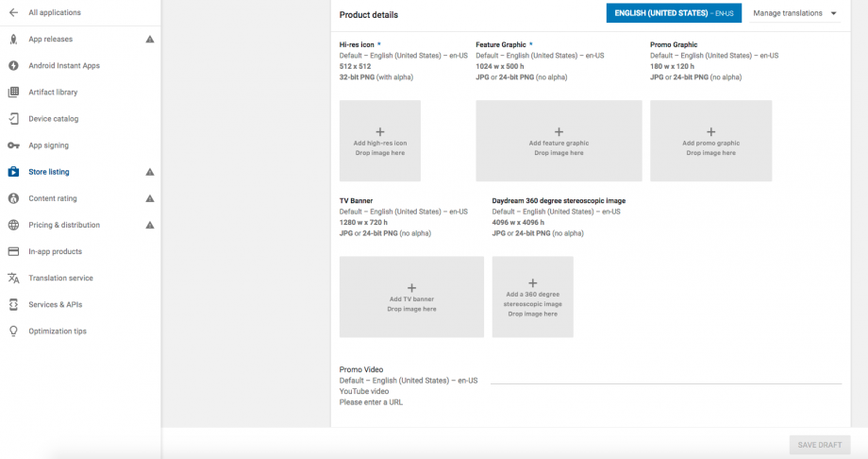868x459 pixels.
Task: Click the App signing key icon
Action: point(13,145)
